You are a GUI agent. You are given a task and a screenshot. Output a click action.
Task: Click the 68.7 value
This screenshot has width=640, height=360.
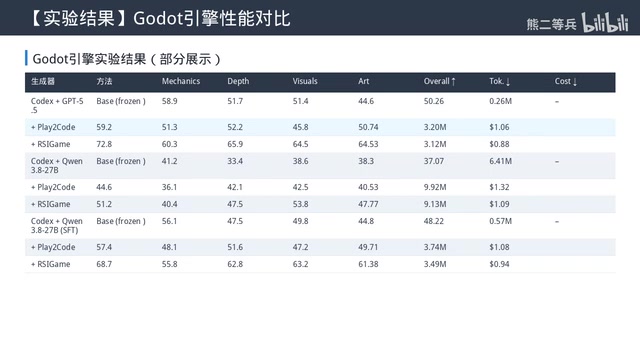(104, 264)
